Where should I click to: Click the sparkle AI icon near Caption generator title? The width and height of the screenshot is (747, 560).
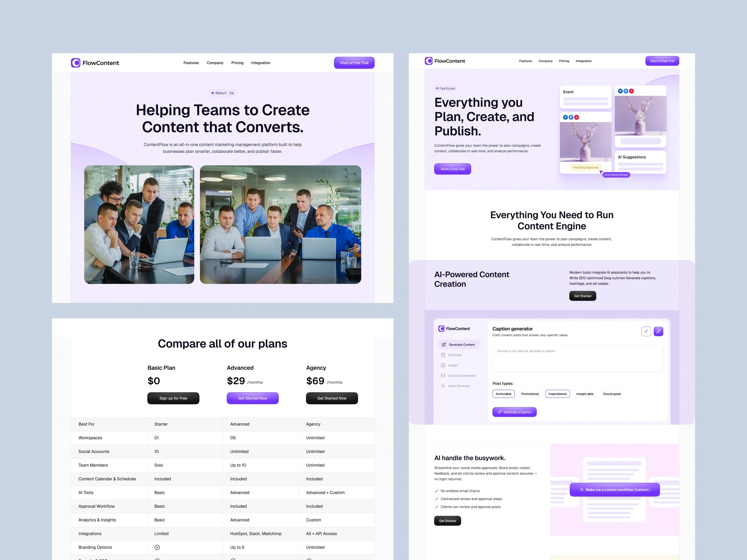click(x=646, y=331)
